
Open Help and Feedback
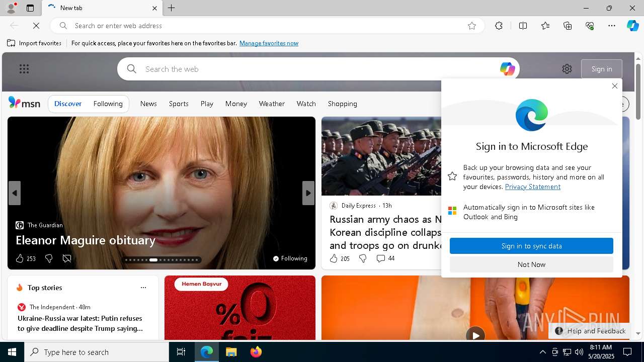(x=590, y=331)
